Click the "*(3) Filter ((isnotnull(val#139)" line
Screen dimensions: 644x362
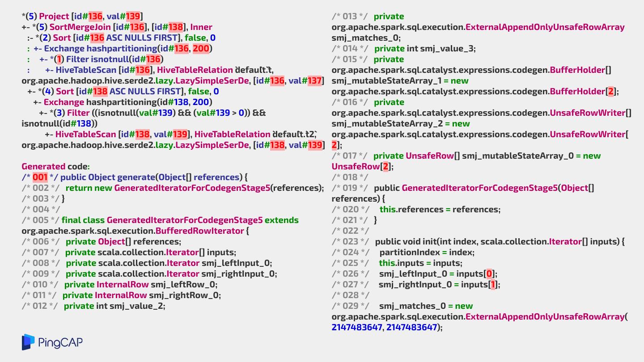point(144,118)
